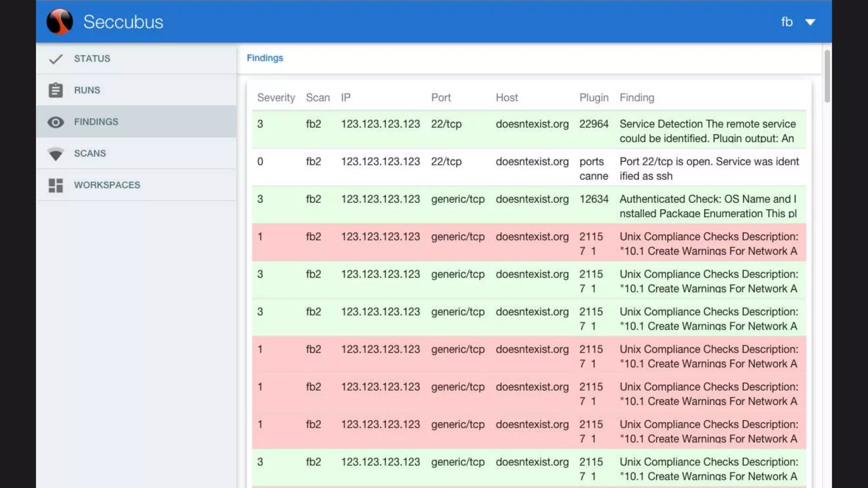Click the Findings breadcrumb link
This screenshot has width=868, height=488.
coord(264,58)
